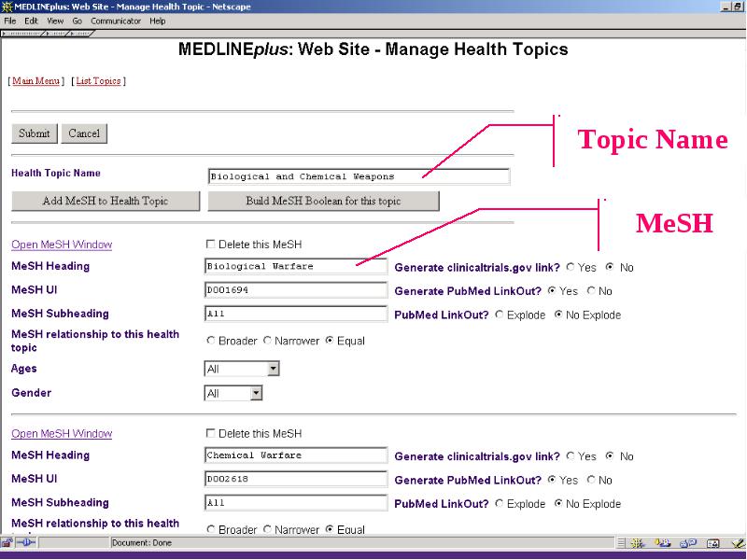This screenshot has width=747, height=560.
Task: Choose Explode for Biological Warfare PubMed LinkOut
Action: [500, 315]
